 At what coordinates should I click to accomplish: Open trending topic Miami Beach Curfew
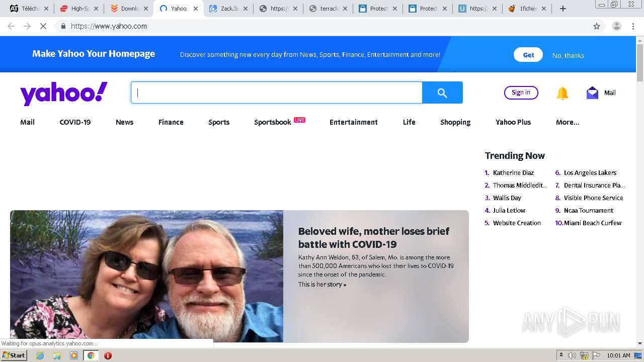[593, 223]
